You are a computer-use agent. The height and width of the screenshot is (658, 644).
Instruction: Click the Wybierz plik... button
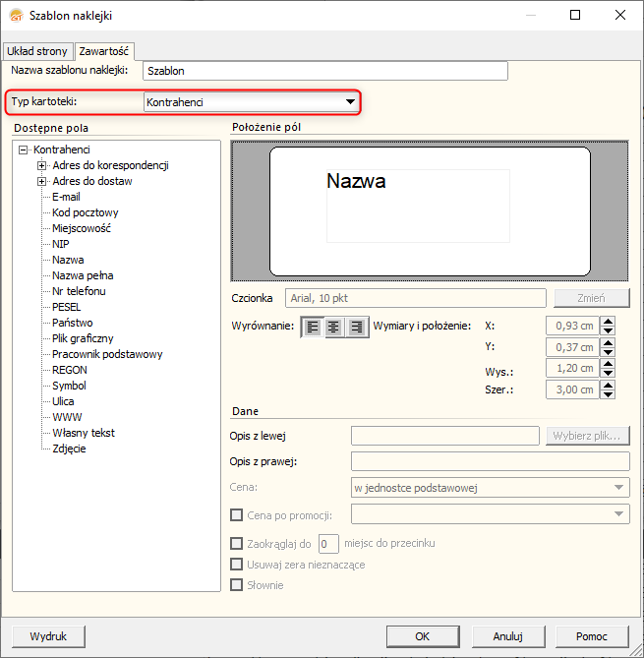pyautogui.click(x=587, y=436)
